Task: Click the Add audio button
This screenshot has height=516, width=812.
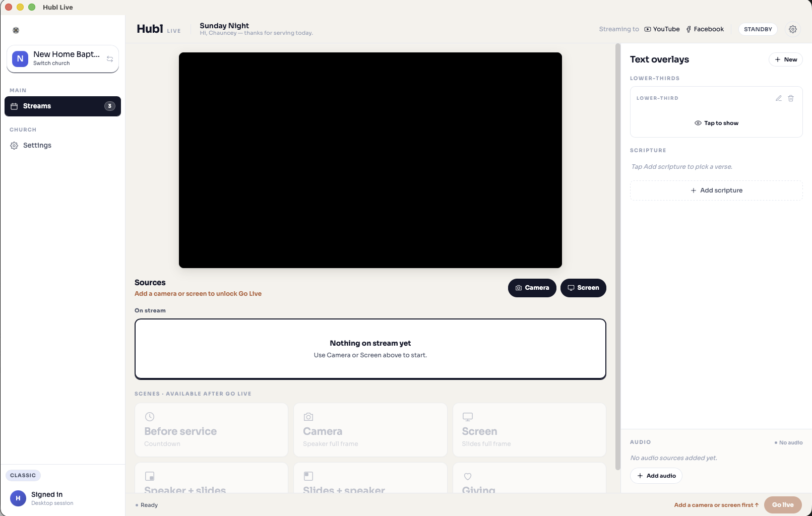Action: click(656, 476)
